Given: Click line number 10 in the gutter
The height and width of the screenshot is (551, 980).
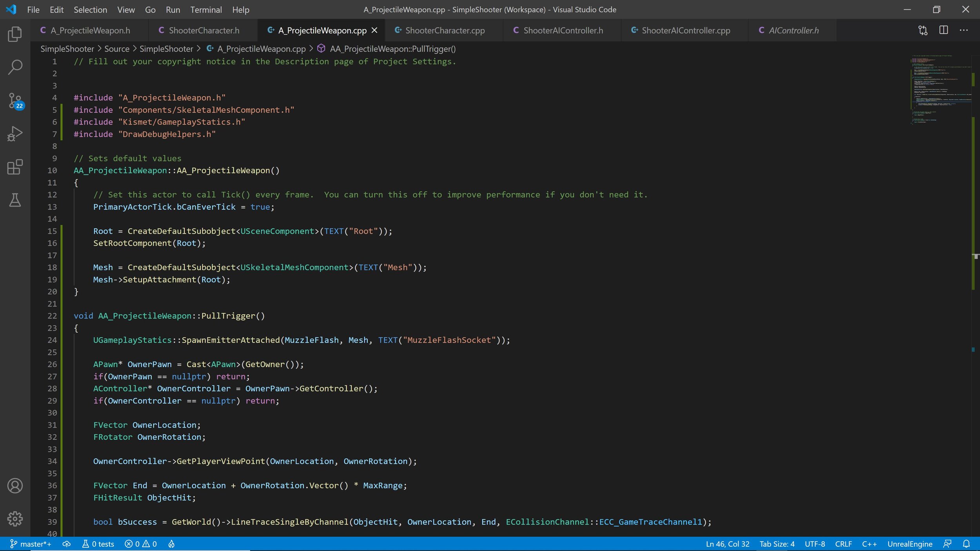Looking at the screenshot, I should [52, 170].
